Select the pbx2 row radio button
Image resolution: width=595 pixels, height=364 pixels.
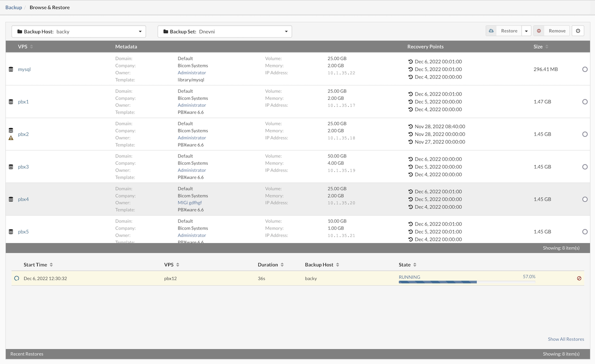(x=585, y=134)
